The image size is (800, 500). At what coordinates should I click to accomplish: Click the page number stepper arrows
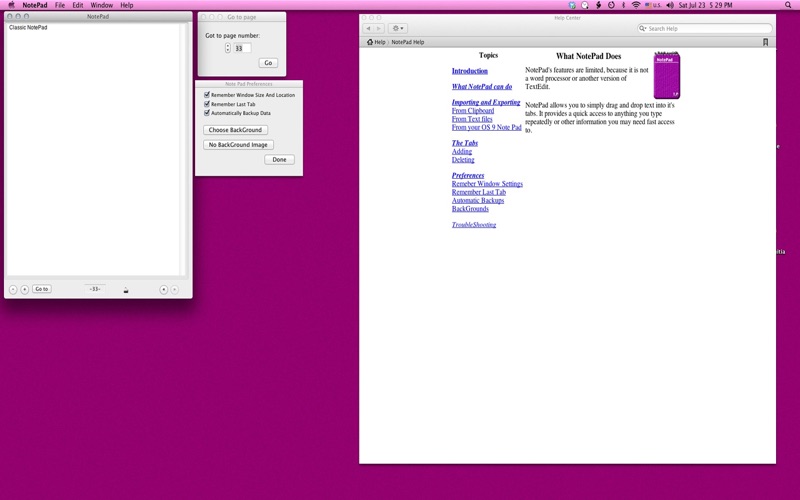[x=228, y=48]
